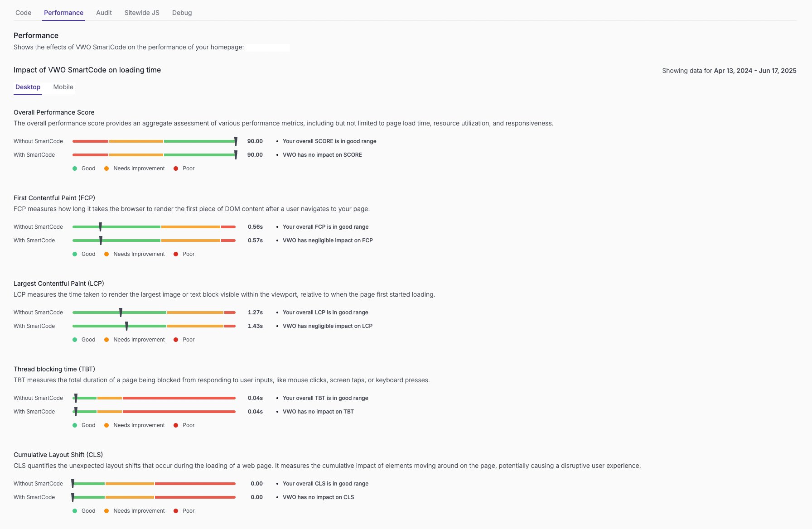
Task: Click the Overall Score marker on Without SmartCode bar
Action: (x=236, y=141)
